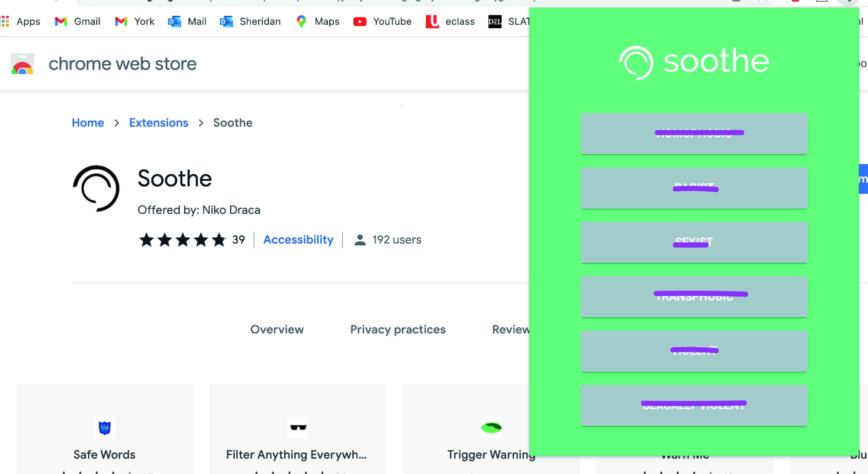868x474 pixels.
Task: Click the Soothe breadcrumb text
Action: [x=233, y=123]
